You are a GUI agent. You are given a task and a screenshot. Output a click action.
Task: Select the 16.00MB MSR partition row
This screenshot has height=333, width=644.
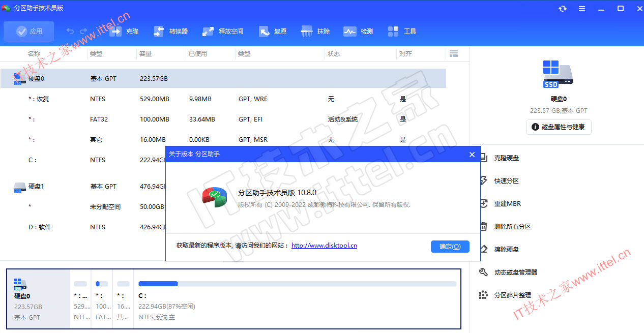[x=223, y=140]
